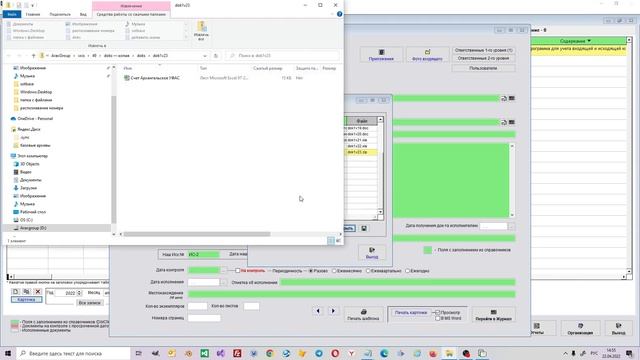
Task: Select Яндекс.Диск in navigation pane
Action: 29,129
